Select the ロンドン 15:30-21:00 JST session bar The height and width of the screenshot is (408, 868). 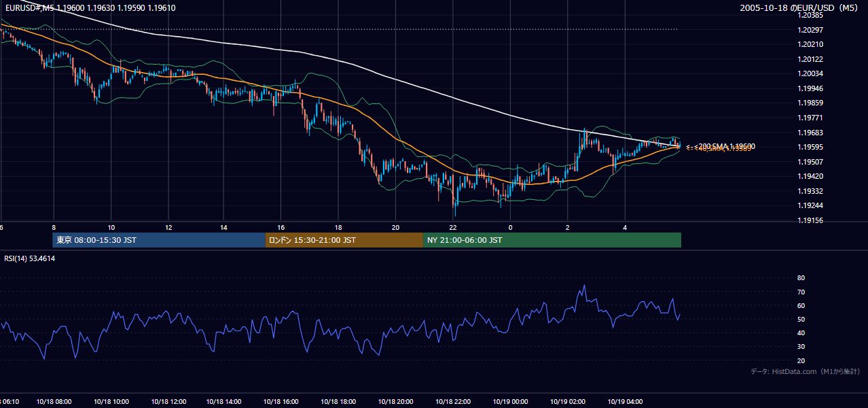click(x=344, y=240)
